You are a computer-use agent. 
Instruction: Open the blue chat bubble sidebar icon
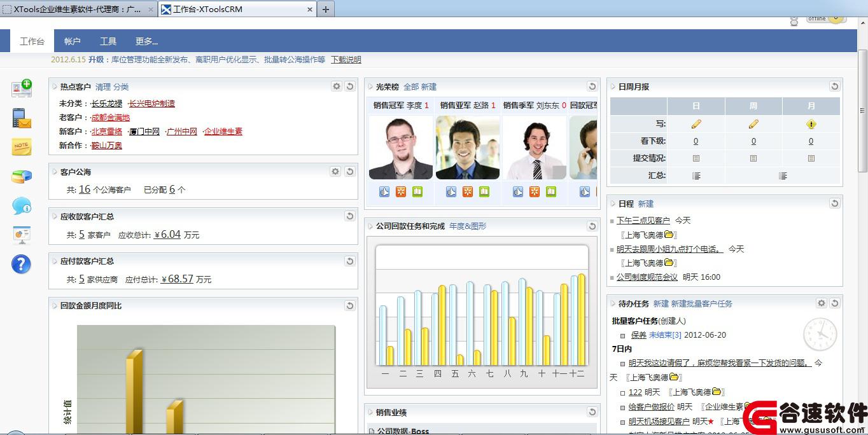coord(22,205)
